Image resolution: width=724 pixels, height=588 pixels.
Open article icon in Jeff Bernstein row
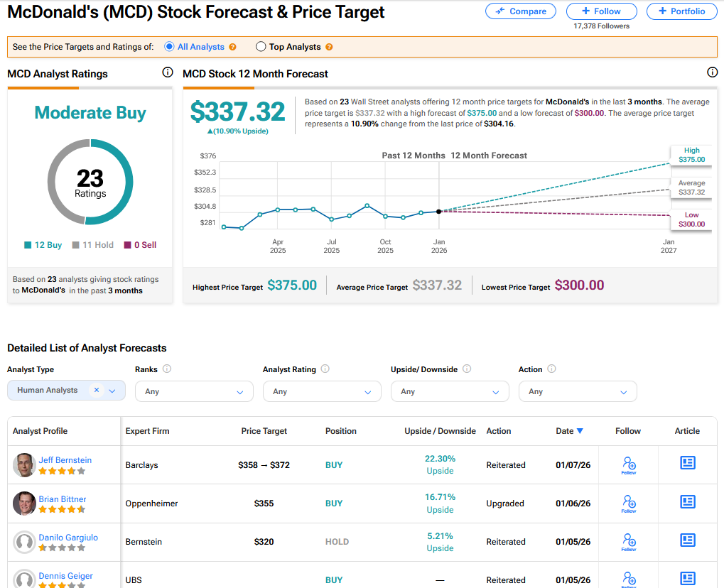pos(687,464)
